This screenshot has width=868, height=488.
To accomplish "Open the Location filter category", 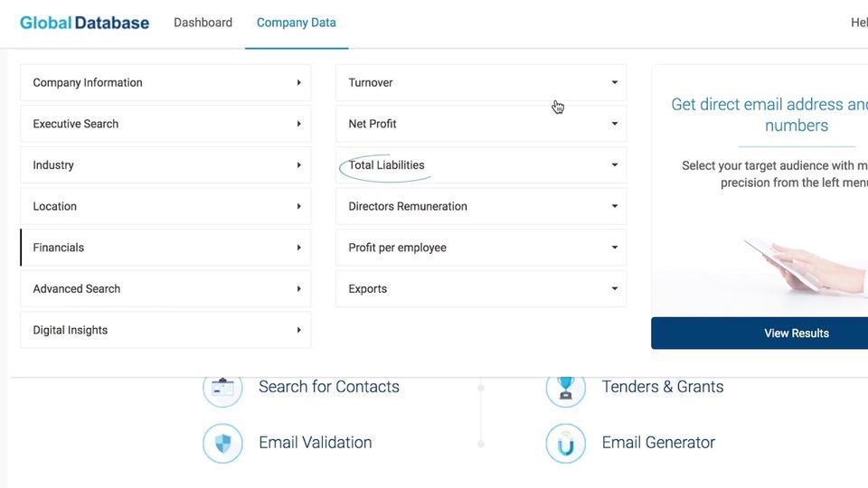I will (x=165, y=206).
